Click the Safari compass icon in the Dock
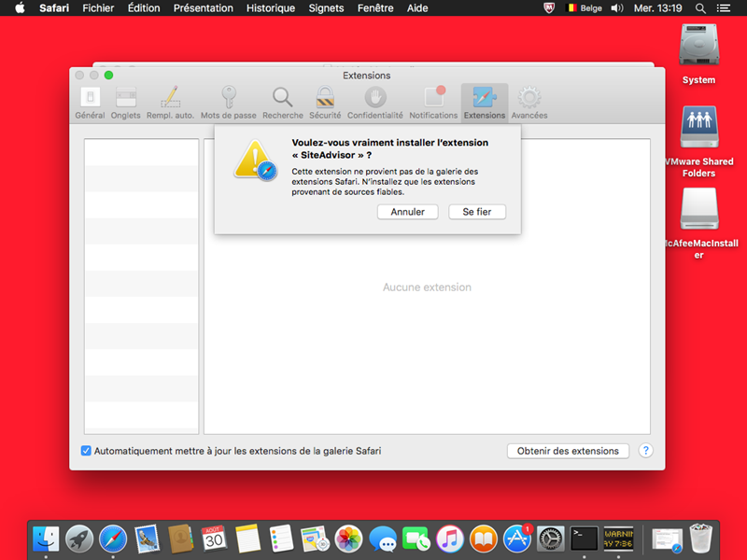 pyautogui.click(x=113, y=539)
